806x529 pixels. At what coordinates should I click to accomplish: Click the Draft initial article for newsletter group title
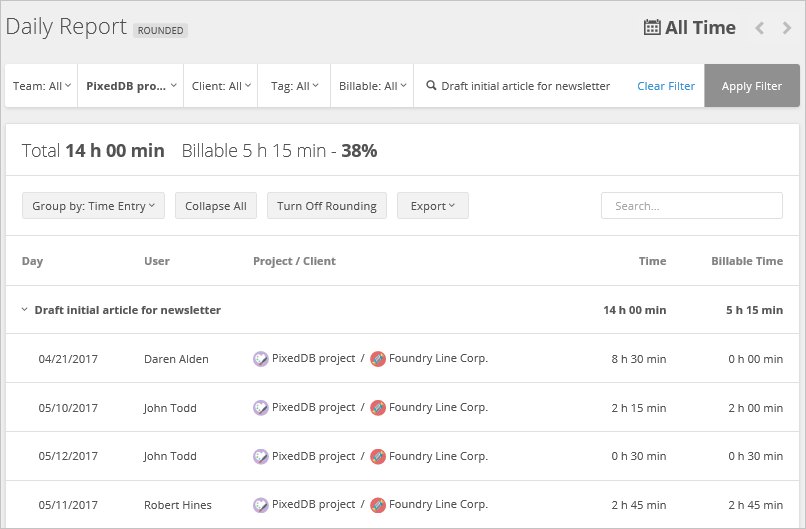[127, 310]
